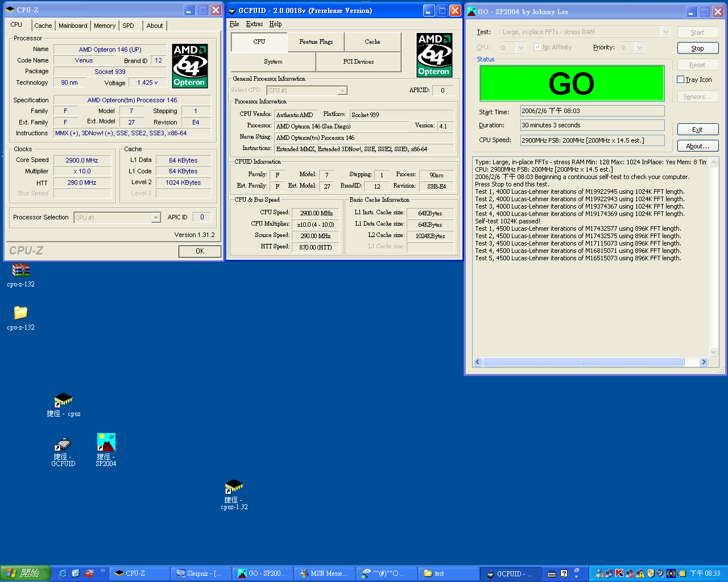This screenshot has width=728, height=582.
Task: Switch to MSN Messenger in taskbar
Action: coord(325,573)
